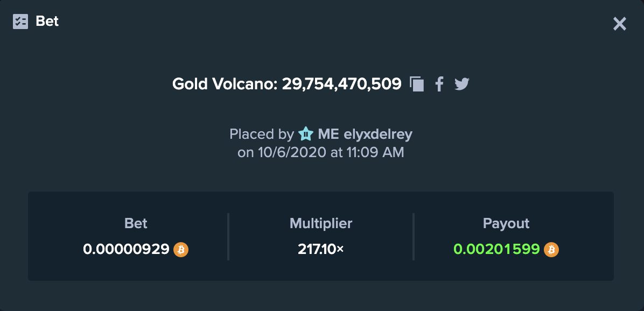The height and width of the screenshot is (311, 644).
Task: Click the green 0.00201599 payout value
Action: click(x=496, y=249)
